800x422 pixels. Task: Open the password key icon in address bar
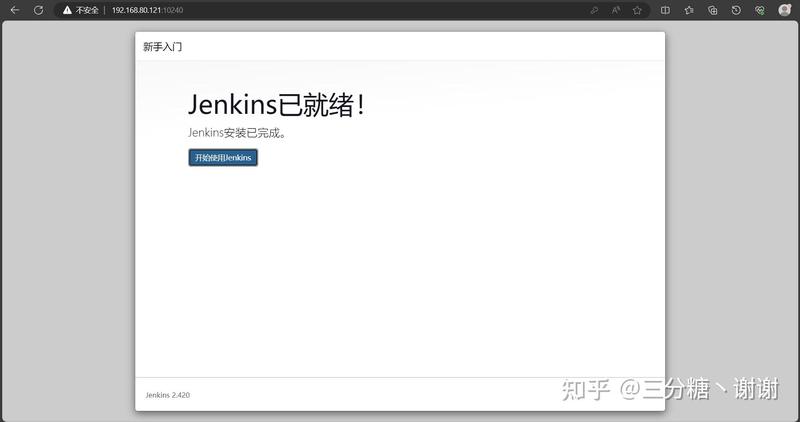click(594, 10)
